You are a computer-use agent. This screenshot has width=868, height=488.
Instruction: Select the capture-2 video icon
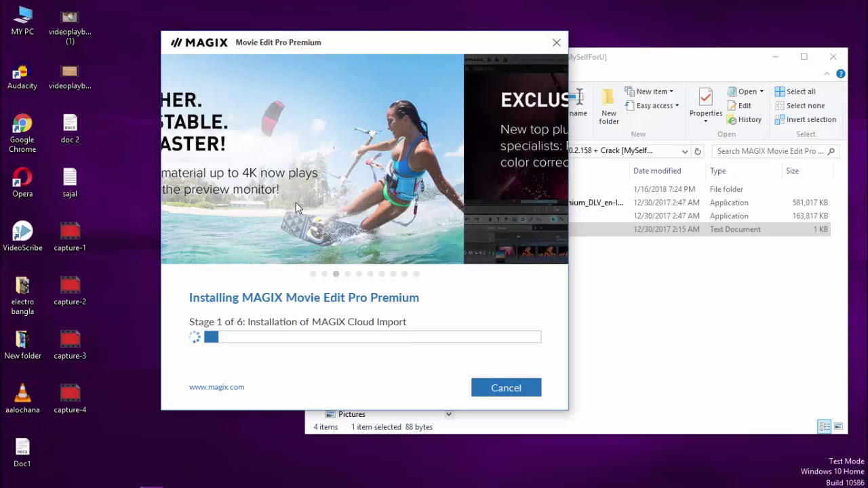(70, 291)
